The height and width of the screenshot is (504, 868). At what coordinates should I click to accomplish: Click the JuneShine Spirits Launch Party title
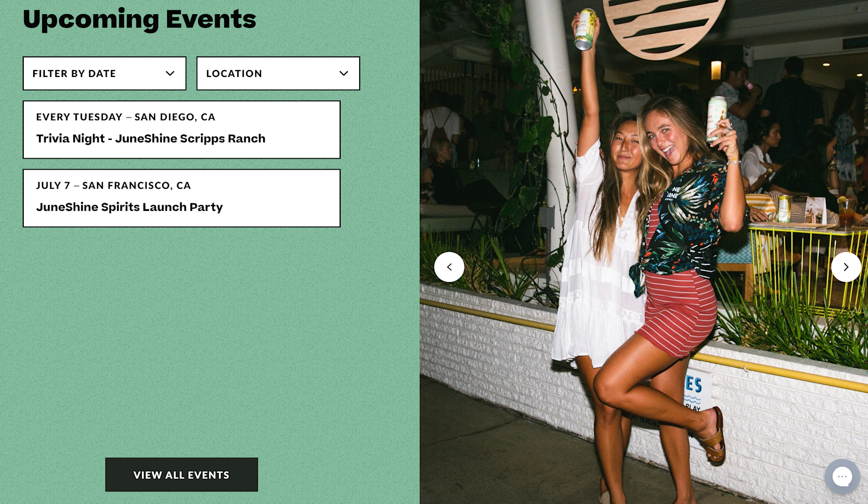point(130,207)
